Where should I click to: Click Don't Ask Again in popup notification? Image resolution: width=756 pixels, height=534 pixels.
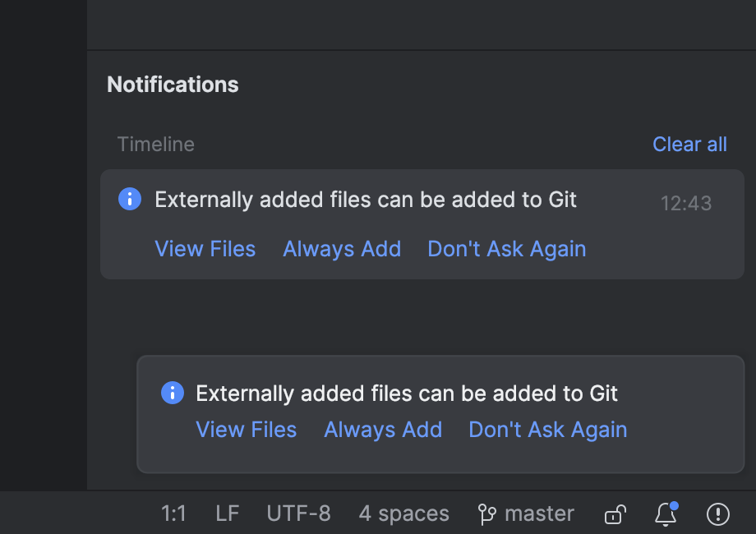(548, 430)
